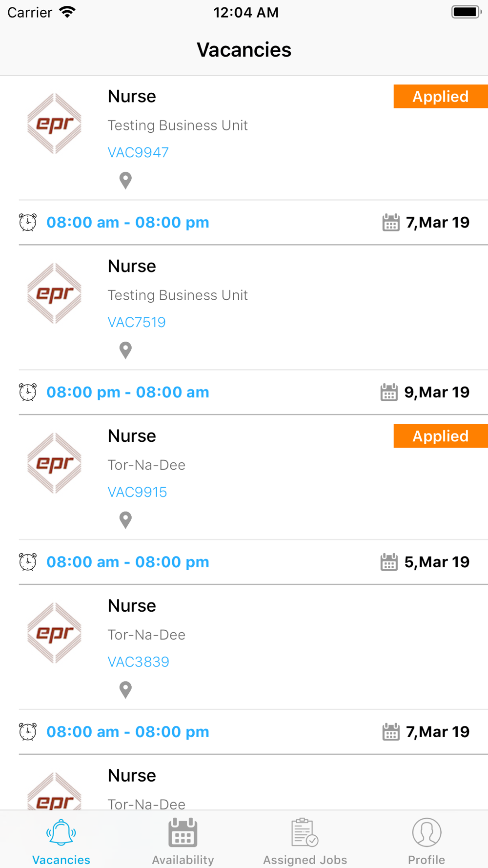This screenshot has height=868, width=488.
Task: Open vacancy link VAC9947
Action: (x=138, y=152)
